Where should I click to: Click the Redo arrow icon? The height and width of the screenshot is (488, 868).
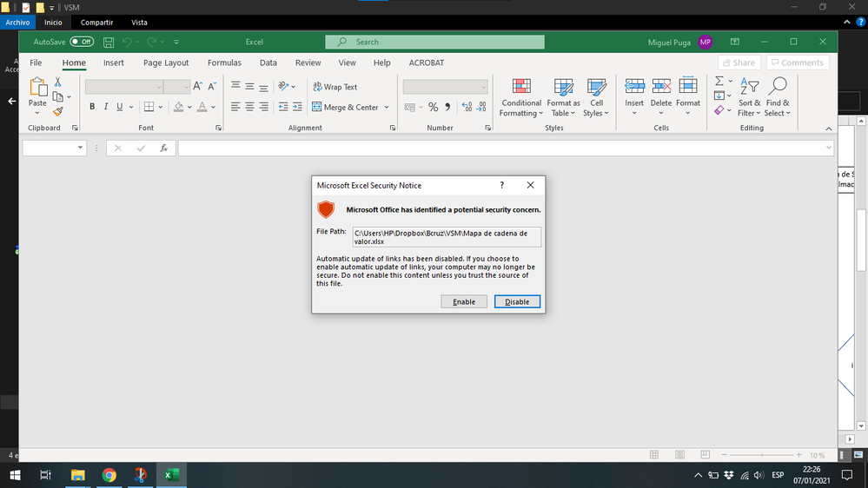[151, 42]
